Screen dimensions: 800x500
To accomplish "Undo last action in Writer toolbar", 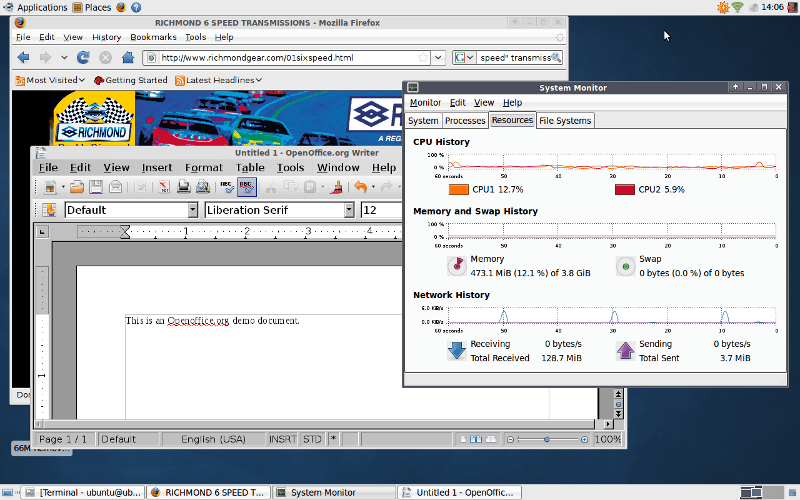I will click(361, 187).
